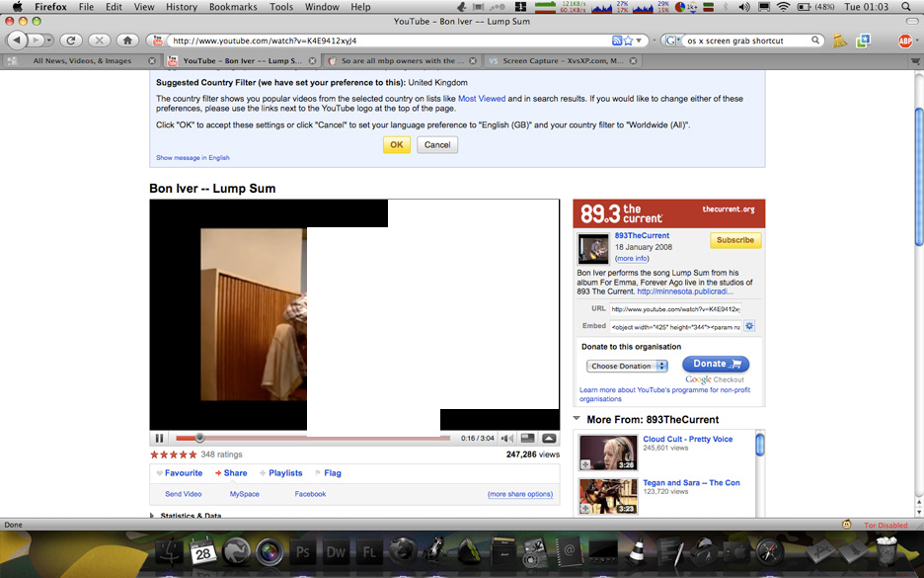Open Spotlight search in menu bar
This screenshot has width=924, height=578.
tap(906, 7)
